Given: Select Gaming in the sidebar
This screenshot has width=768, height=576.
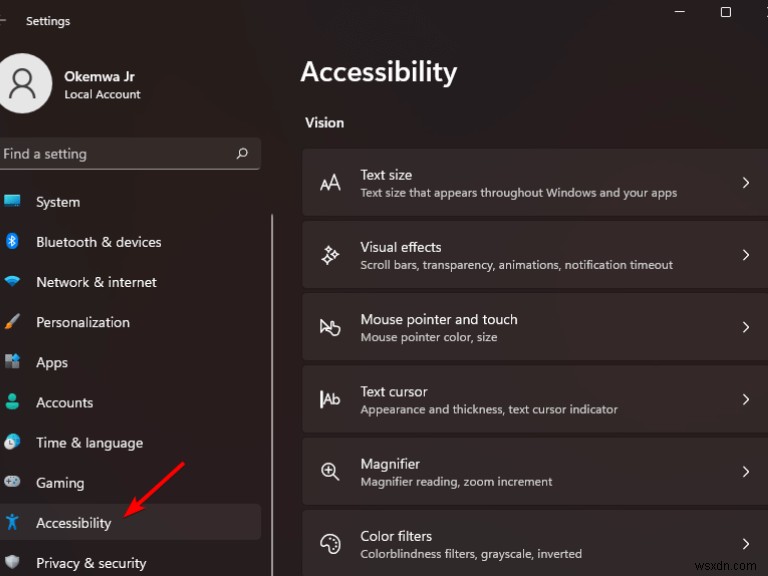Looking at the screenshot, I should [130, 482].
